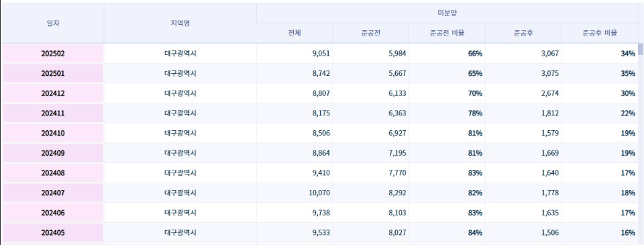Select the 202409 date cell

[53, 153]
